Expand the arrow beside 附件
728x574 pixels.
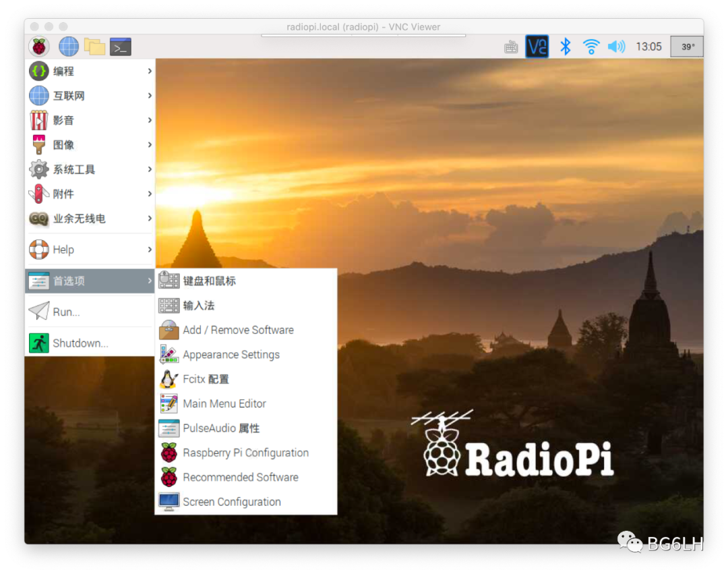[150, 194]
